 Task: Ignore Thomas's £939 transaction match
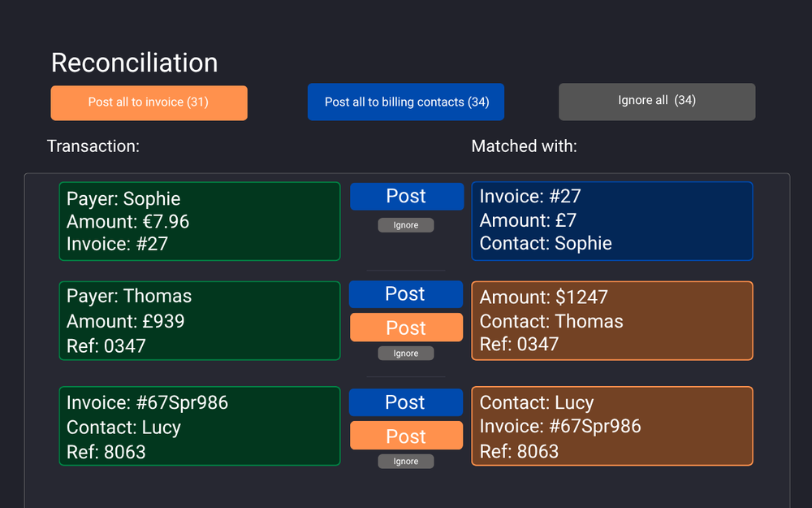pos(406,353)
